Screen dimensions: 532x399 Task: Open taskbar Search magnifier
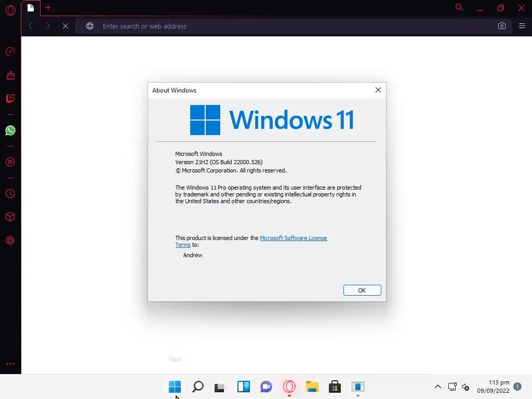point(198,387)
